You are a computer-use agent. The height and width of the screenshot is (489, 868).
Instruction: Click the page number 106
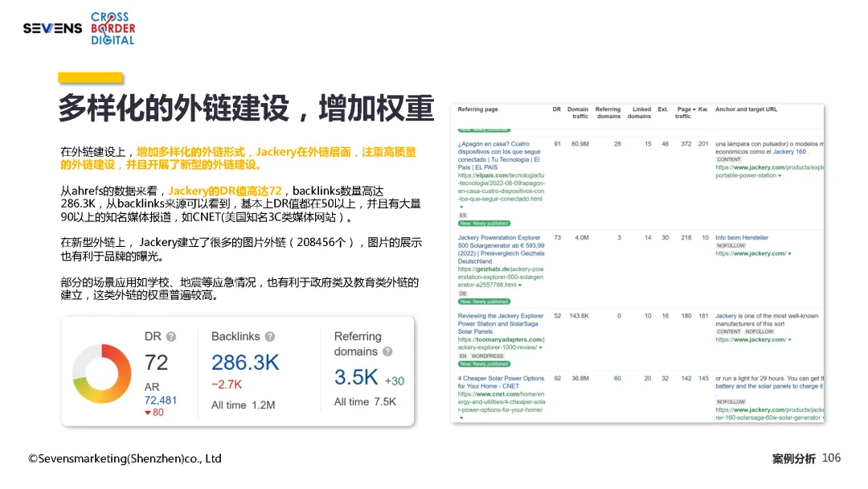click(831, 458)
